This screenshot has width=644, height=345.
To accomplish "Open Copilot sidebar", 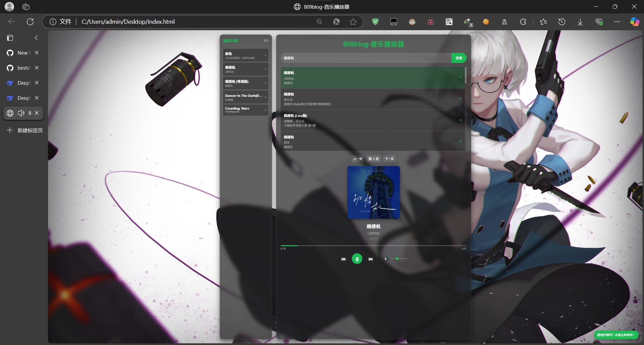I will click(635, 22).
